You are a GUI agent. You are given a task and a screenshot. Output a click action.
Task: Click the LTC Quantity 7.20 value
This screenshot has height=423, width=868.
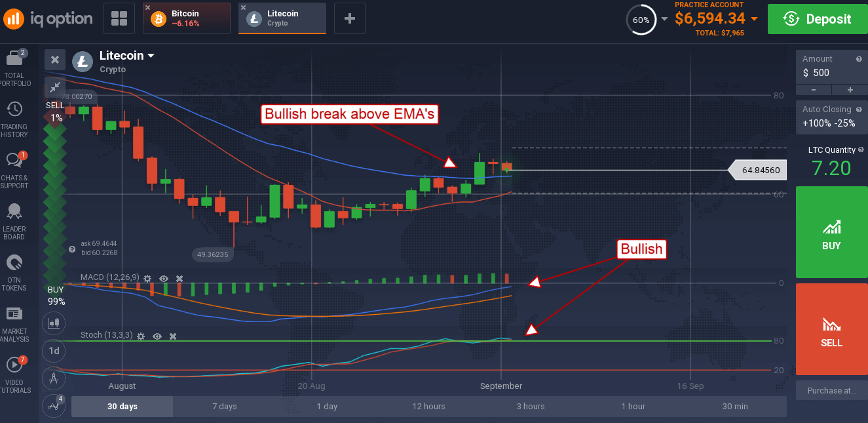831,169
